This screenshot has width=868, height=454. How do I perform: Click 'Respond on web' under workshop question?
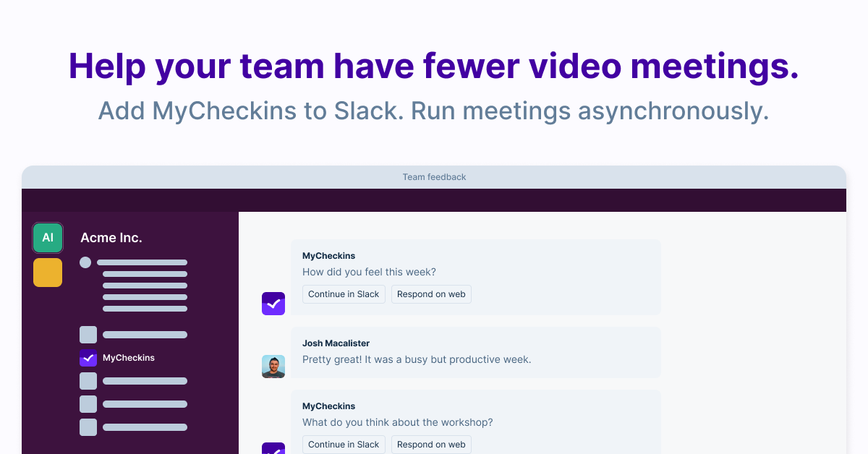[431, 445]
